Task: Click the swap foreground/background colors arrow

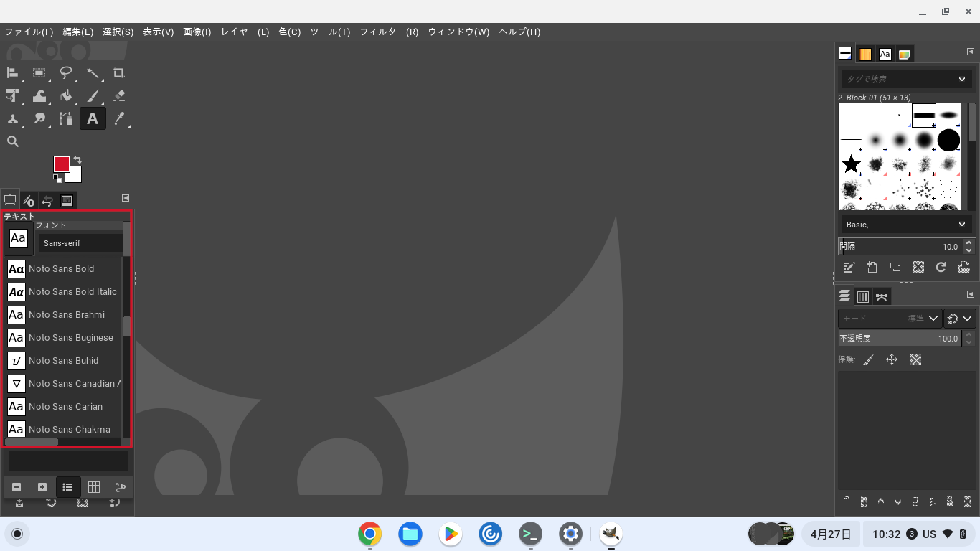Action: coord(77,159)
